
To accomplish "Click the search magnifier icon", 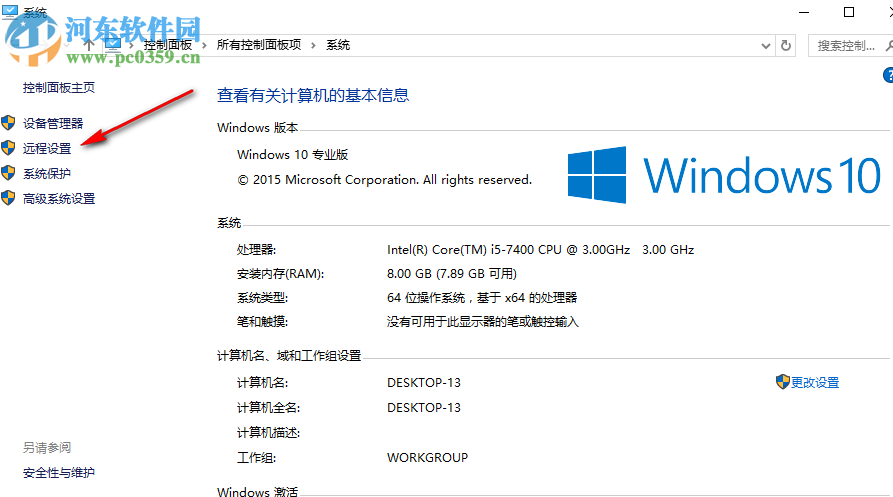I will coord(889,46).
